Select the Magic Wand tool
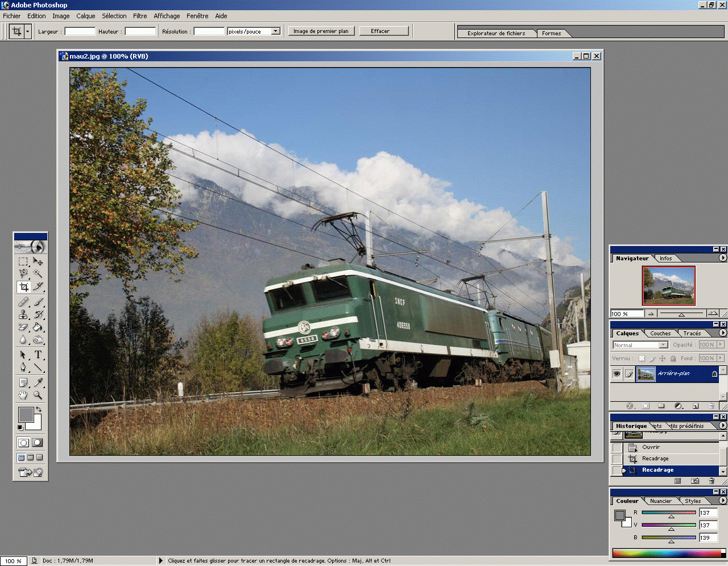Viewport: 728px width, 566px height. pos(38,274)
